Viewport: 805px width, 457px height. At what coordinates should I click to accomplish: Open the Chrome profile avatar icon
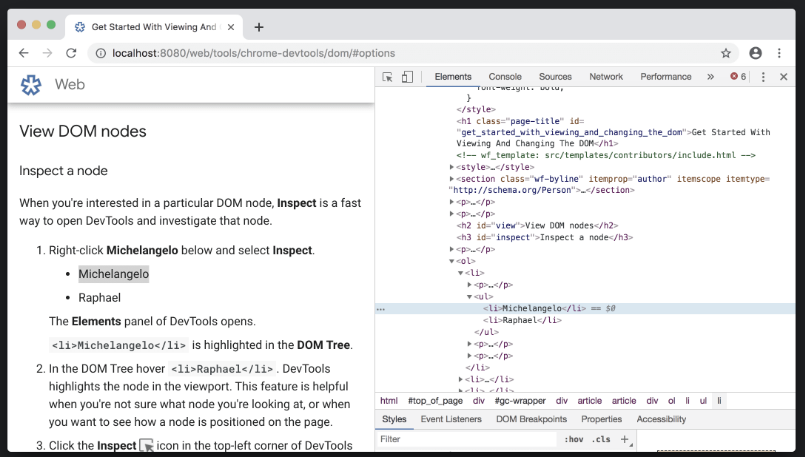[x=755, y=53]
